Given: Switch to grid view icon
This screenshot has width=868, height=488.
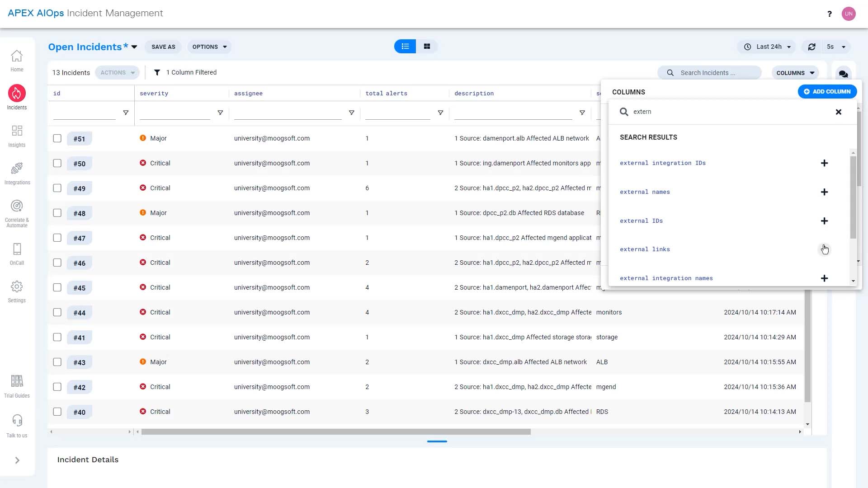Looking at the screenshot, I should click(427, 47).
